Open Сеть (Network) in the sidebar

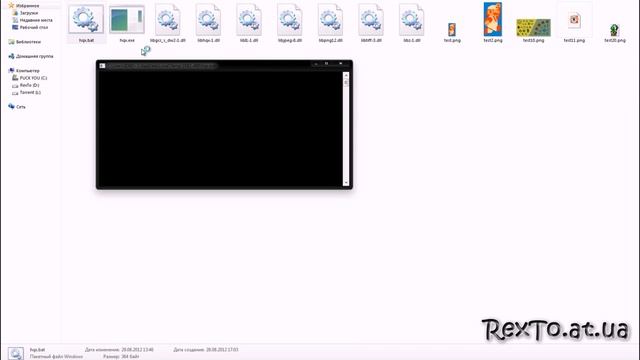coord(17,107)
